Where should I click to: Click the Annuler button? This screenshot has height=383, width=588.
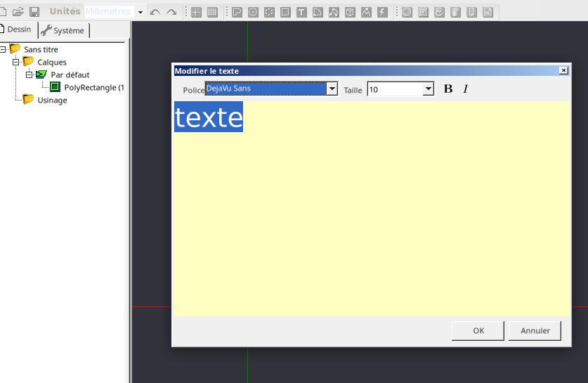pyautogui.click(x=535, y=330)
